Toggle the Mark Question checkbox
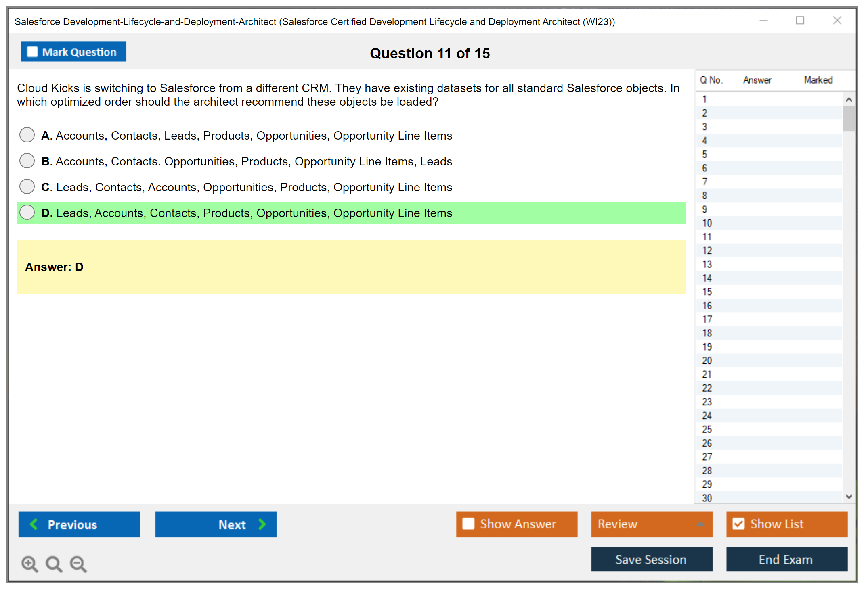 click(x=33, y=52)
